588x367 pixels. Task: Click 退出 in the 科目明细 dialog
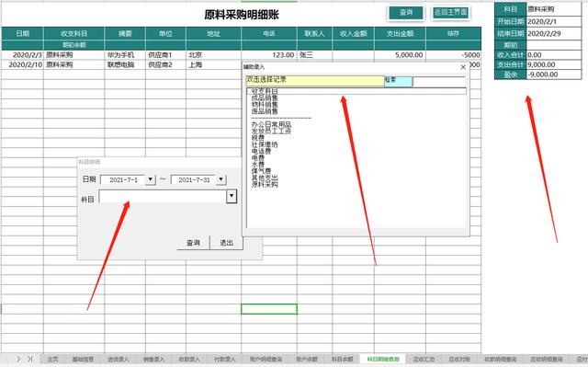[227, 243]
